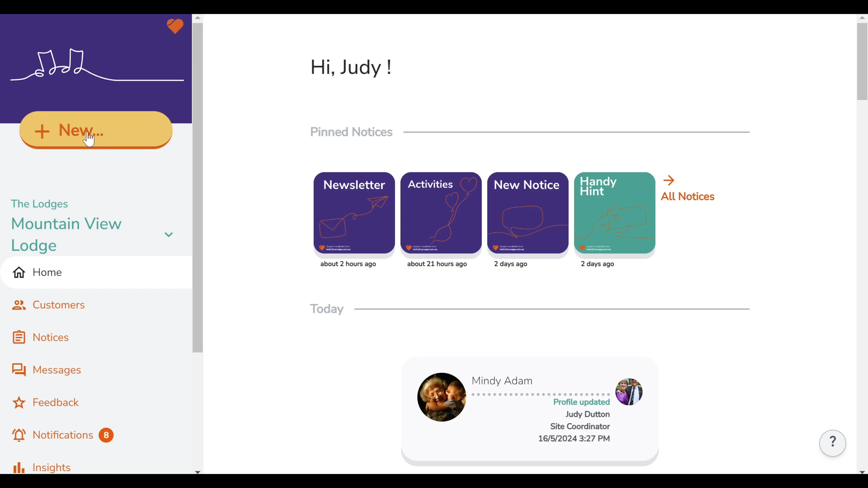868x488 pixels.
Task: Open the Customers menu item
Action: [59, 305]
